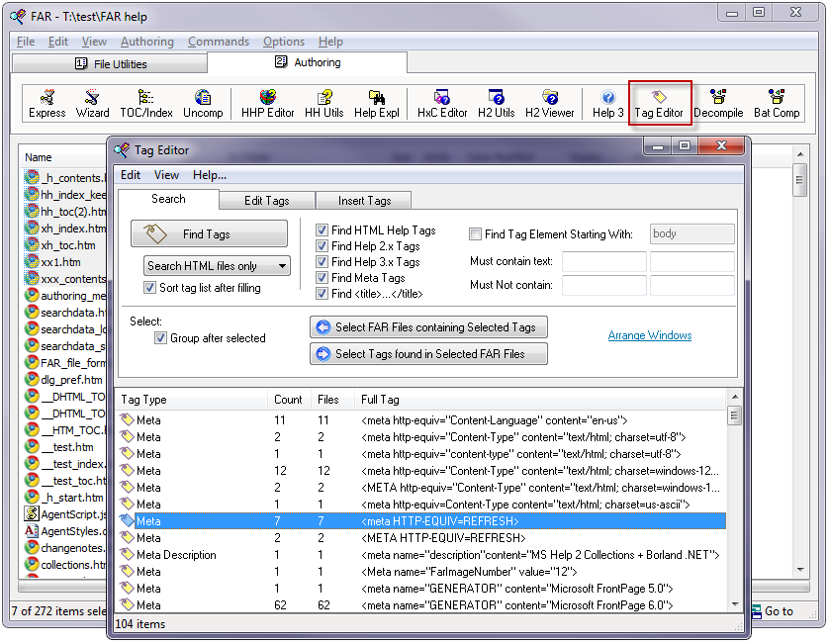
Task: Open the Help Expl tool
Action: 376,104
